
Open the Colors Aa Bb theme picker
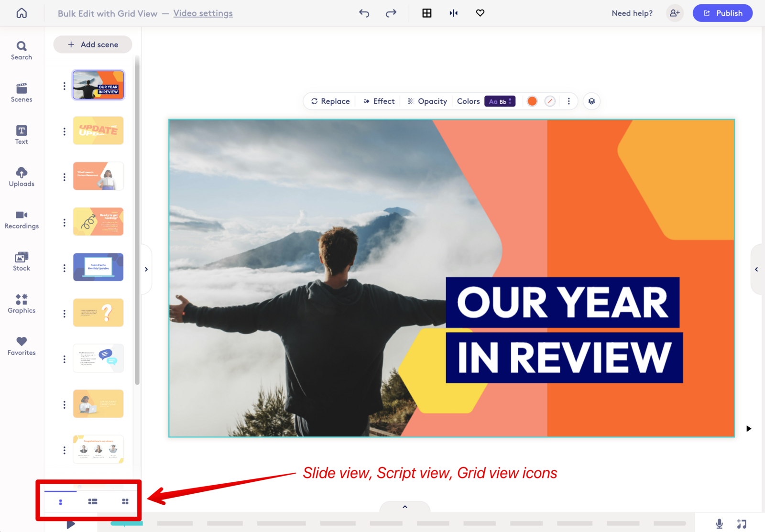pyautogui.click(x=500, y=101)
